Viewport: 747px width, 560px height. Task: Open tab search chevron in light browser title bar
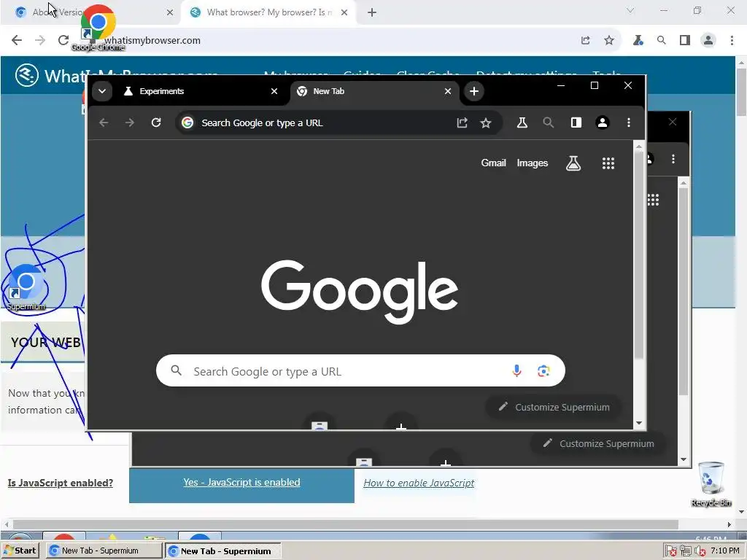coord(630,10)
